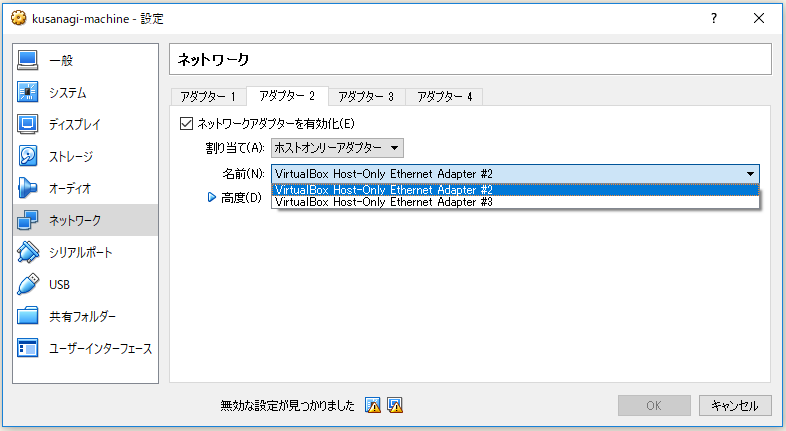Screen dimensions: 786x431
Task: Click the ? help button in title bar
Action: [714, 18]
